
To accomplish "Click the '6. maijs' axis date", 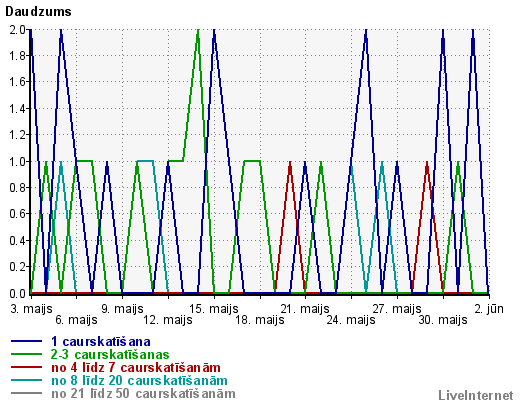I will tap(76, 320).
